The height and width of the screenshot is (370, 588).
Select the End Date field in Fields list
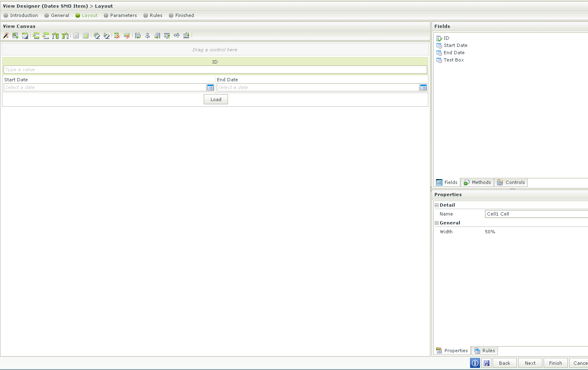[x=451, y=53]
